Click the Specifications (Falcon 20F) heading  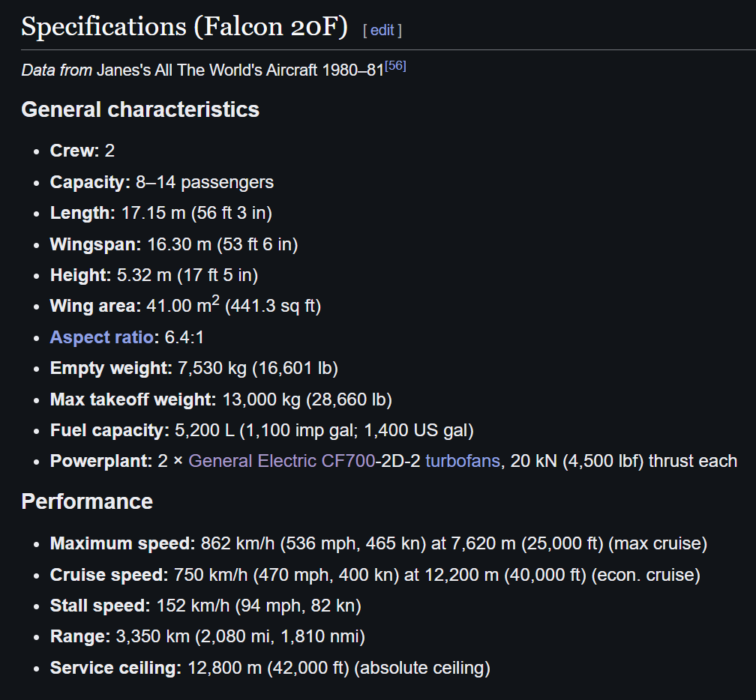point(184,27)
